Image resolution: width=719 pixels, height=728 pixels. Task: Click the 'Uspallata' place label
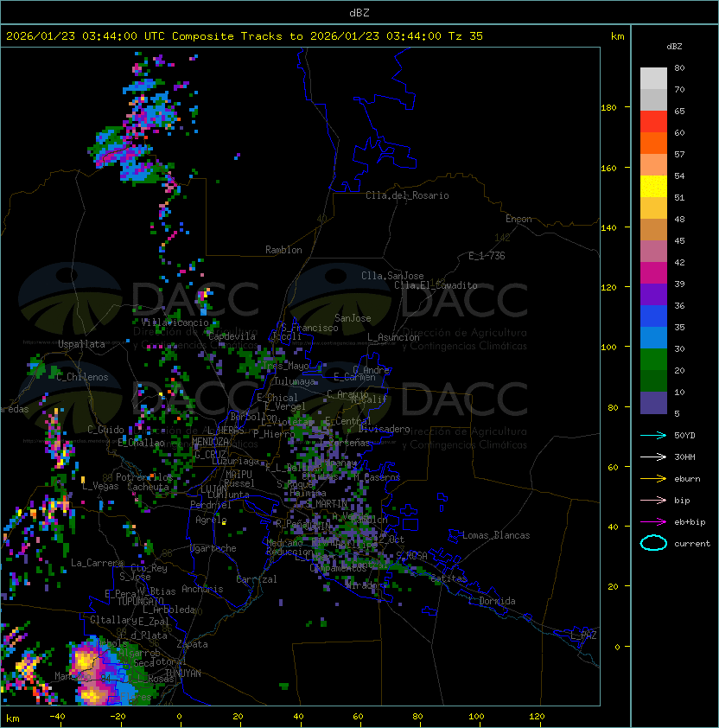[x=81, y=344]
